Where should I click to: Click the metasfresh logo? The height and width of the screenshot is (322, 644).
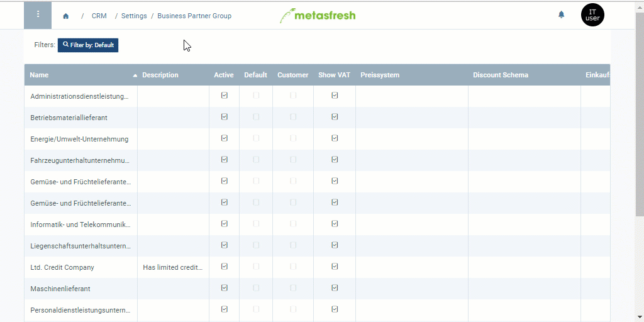point(318,15)
